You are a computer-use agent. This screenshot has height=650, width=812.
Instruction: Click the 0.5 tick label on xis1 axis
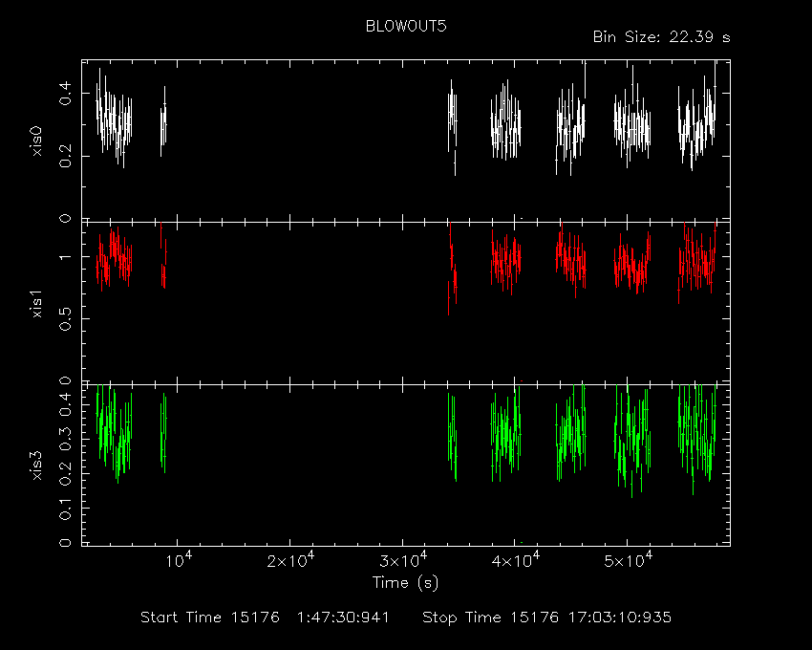point(65,318)
